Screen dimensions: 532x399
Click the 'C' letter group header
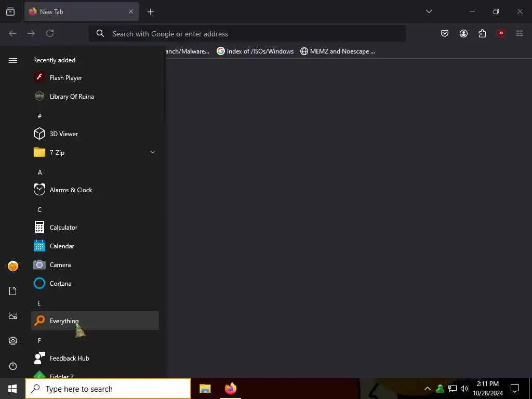pos(39,210)
